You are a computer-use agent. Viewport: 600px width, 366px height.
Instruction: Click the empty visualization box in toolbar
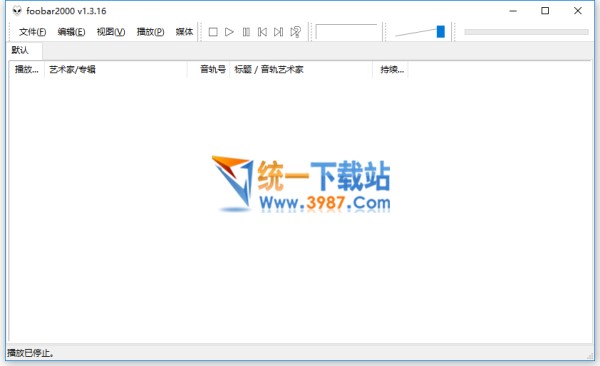pyautogui.click(x=346, y=32)
